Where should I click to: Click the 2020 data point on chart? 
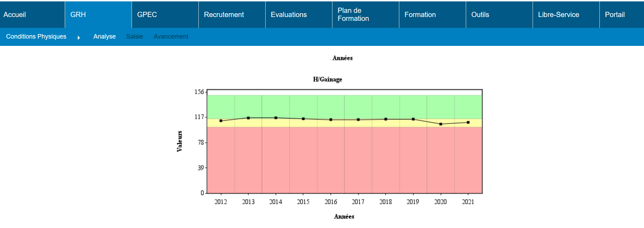click(x=441, y=124)
